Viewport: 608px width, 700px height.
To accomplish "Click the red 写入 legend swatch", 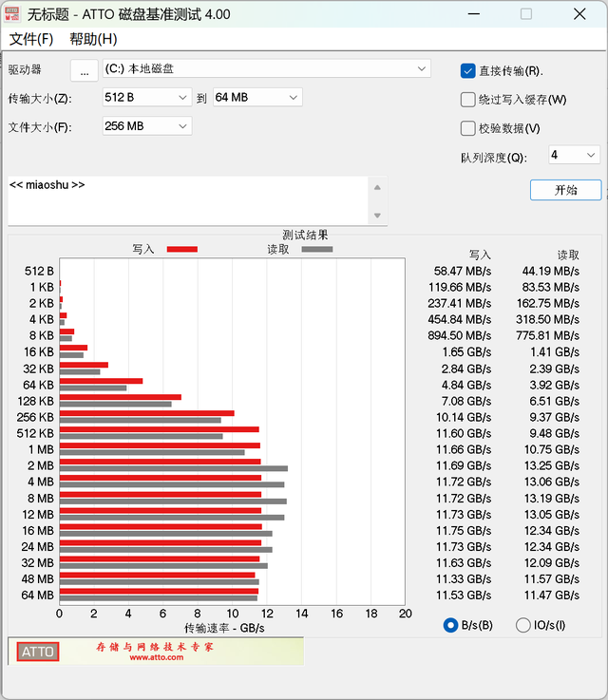I will (182, 249).
